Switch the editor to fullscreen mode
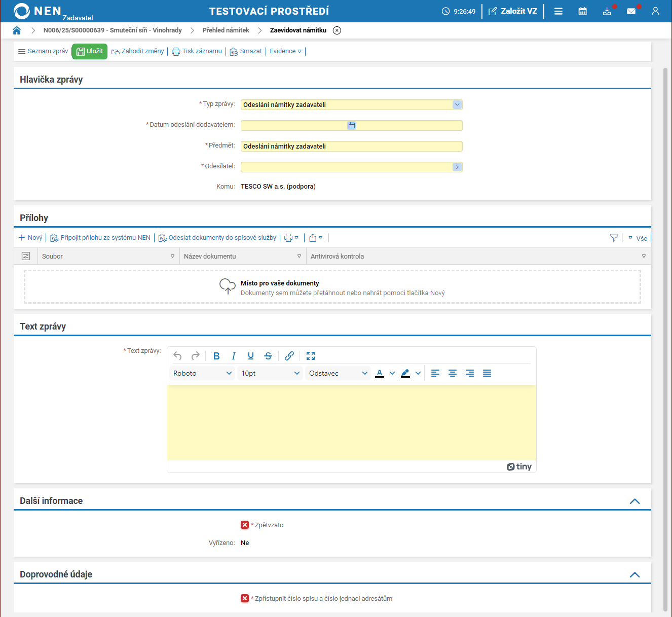Viewport: 672px width, 617px height. (311, 356)
